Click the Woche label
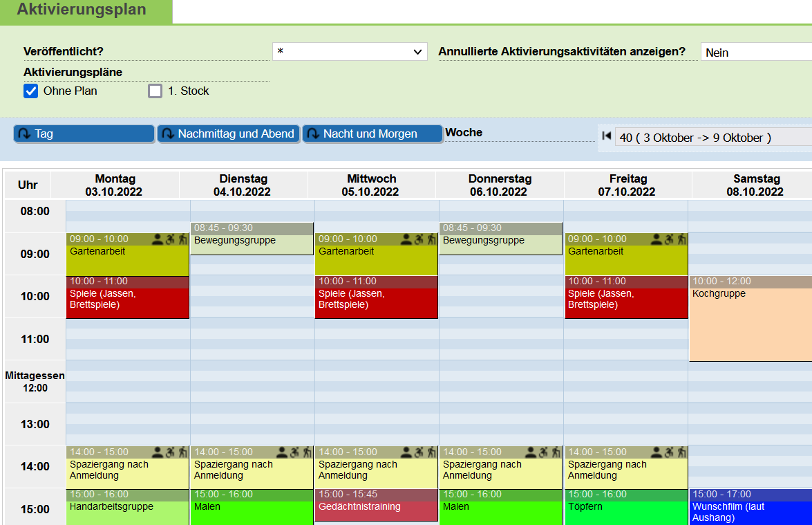This screenshot has height=525, width=812. click(x=464, y=133)
